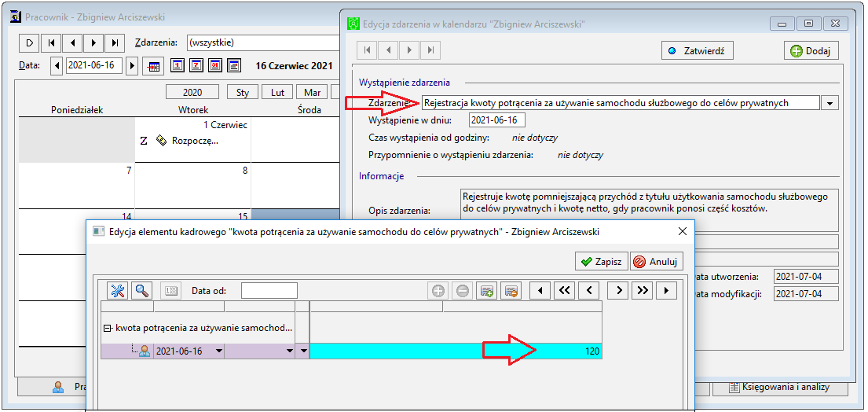The width and height of the screenshot is (868, 412).
Task: Click the Data od input field
Action: coord(269,291)
